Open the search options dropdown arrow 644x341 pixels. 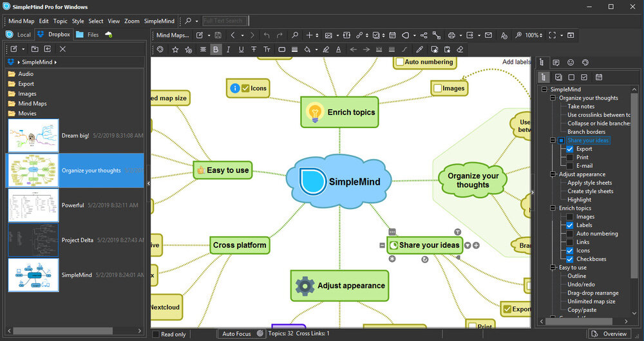[x=196, y=21]
